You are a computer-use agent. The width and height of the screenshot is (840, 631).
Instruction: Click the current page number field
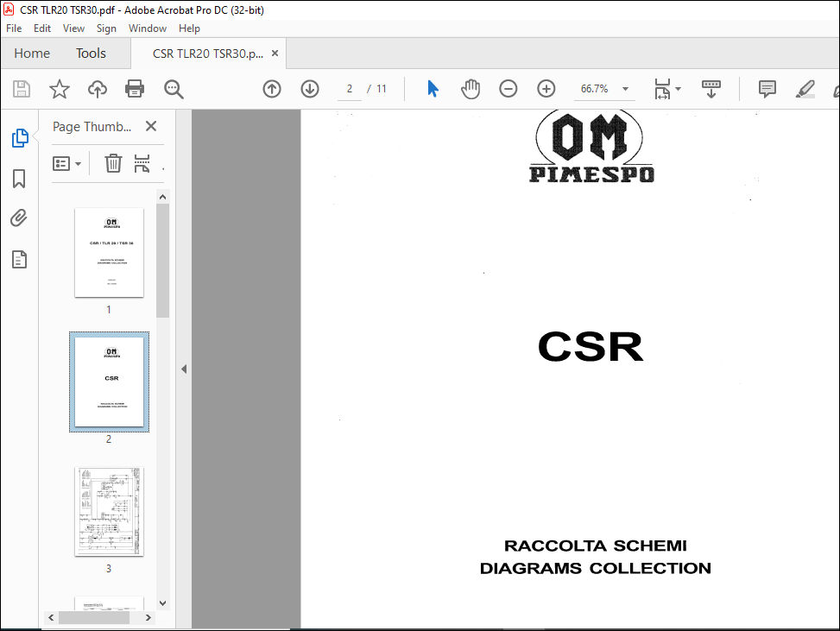350,89
